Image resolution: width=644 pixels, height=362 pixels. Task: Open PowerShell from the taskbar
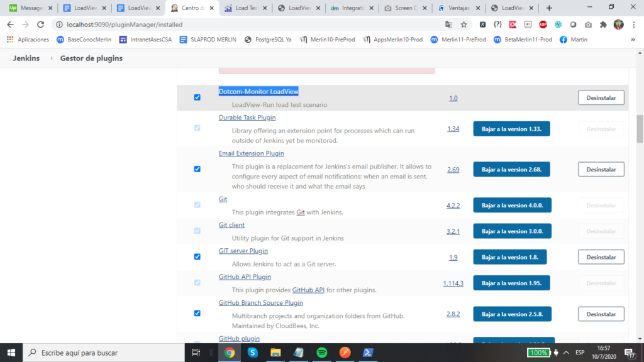point(368,353)
